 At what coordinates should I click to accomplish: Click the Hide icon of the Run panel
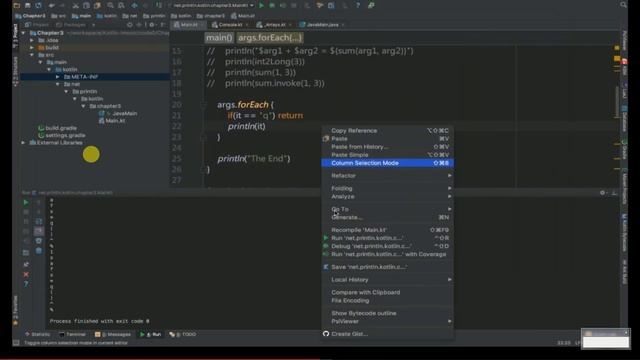[614, 193]
